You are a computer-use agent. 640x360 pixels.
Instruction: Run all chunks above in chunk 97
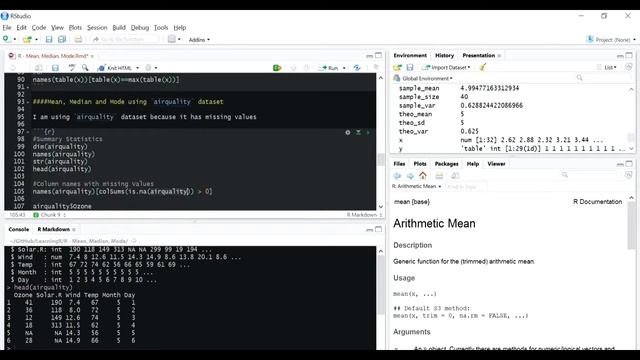358,132
